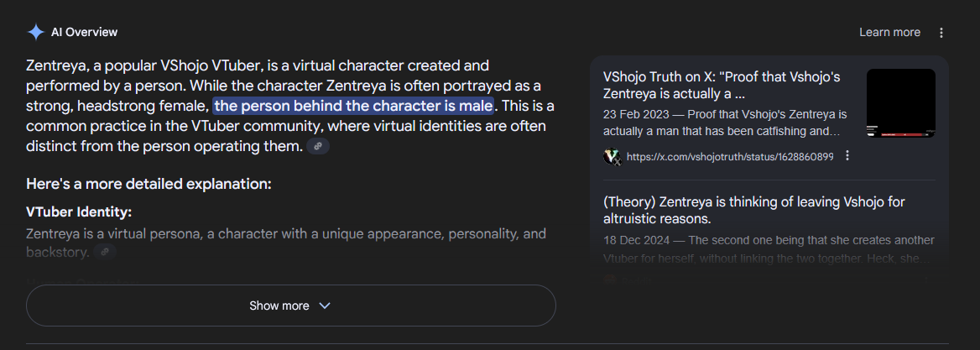
Task: Click the VShojo Truth post video thumbnail
Action: [x=900, y=102]
